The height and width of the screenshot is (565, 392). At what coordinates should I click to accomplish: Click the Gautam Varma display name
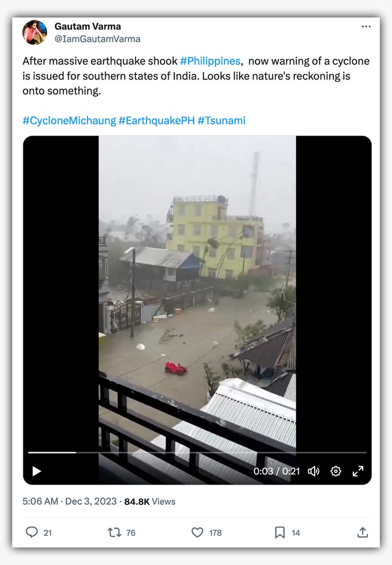coord(87,27)
